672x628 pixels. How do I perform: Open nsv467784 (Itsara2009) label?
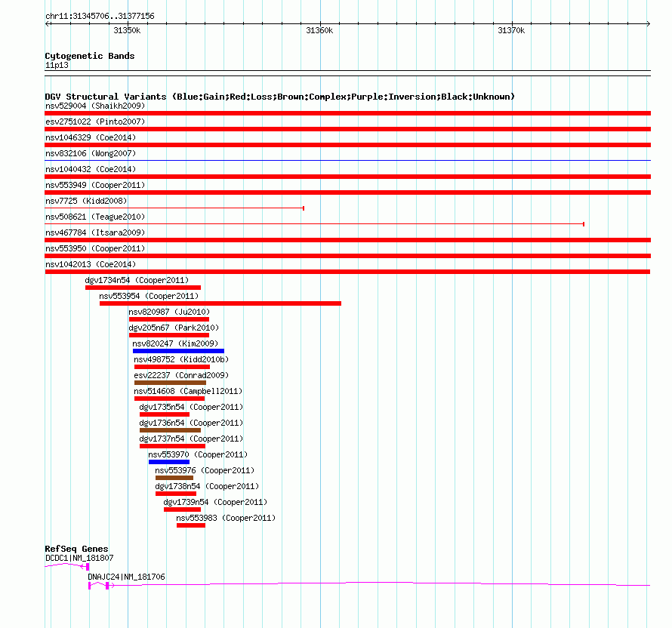click(x=95, y=232)
